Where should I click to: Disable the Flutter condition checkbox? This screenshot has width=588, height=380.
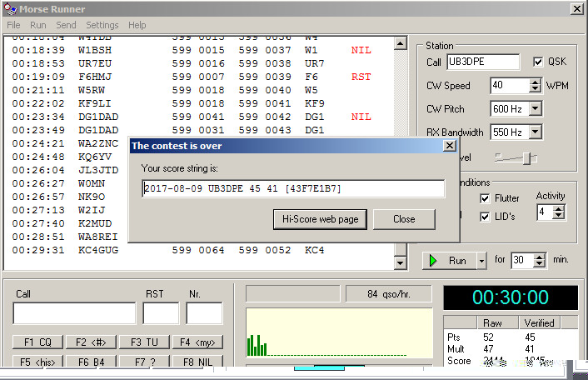(x=485, y=198)
